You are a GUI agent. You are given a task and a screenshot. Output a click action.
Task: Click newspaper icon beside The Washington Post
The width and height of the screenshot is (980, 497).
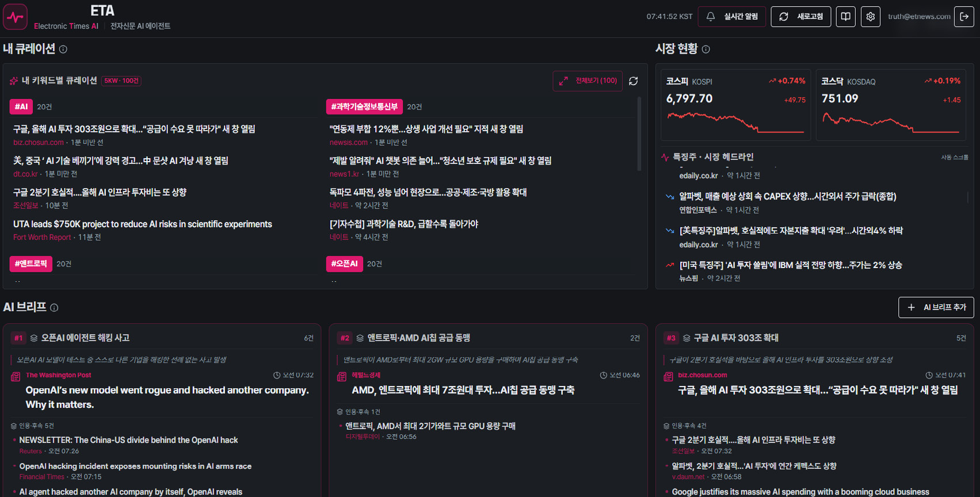(x=16, y=377)
